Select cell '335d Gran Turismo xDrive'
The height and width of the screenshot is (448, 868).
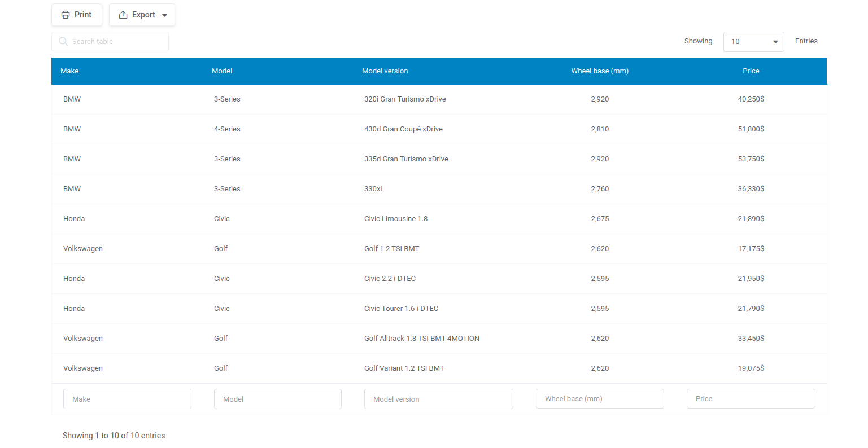406,159
